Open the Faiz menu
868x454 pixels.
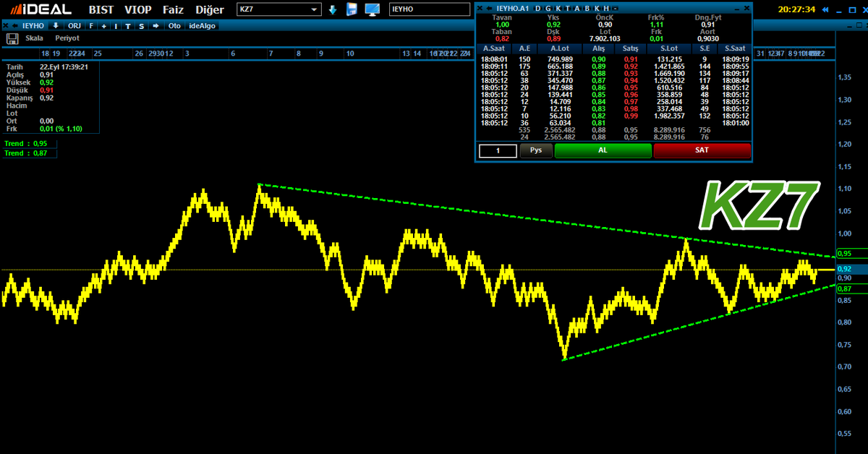[x=173, y=9]
